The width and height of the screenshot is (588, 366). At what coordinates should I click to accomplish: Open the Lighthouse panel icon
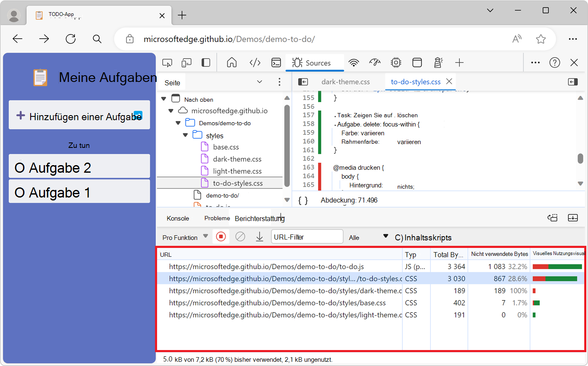(438, 62)
